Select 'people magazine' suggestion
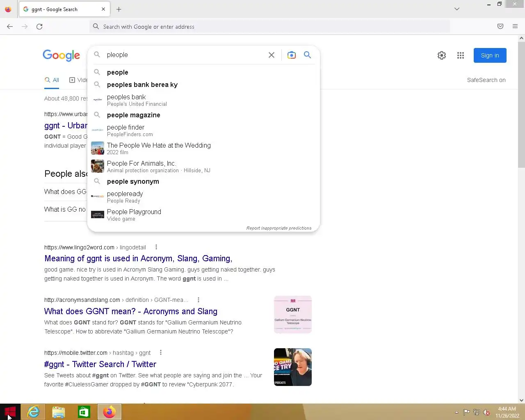The image size is (525, 420). coord(203,115)
